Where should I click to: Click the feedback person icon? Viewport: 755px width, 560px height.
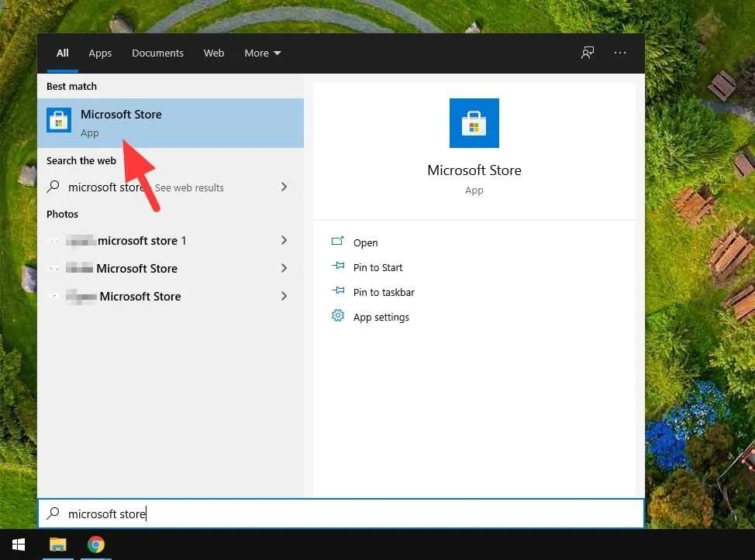pyautogui.click(x=588, y=53)
